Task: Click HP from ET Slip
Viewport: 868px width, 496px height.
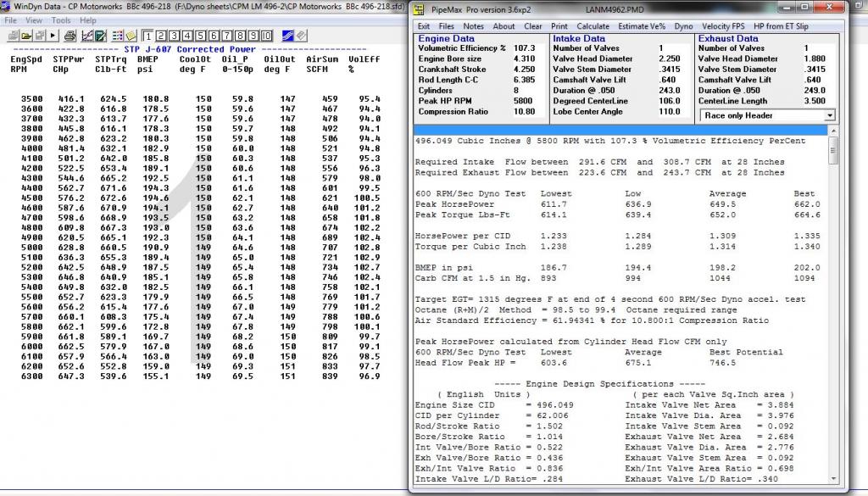Action: [x=780, y=26]
